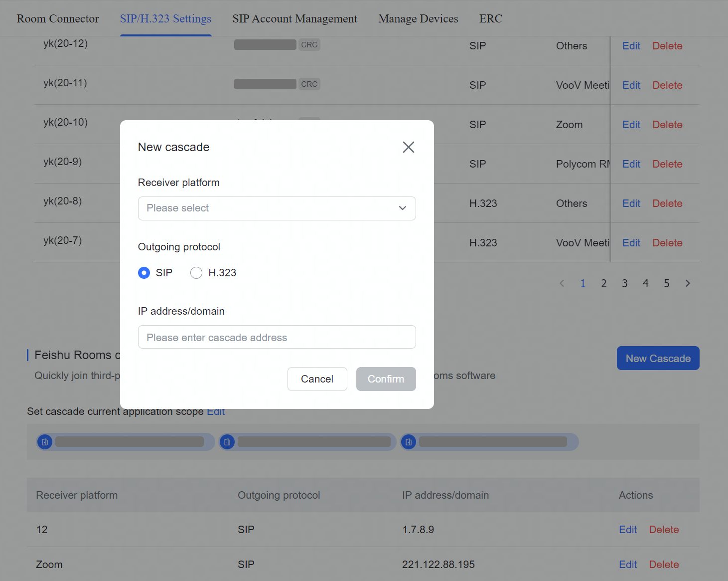Switch to the ERC tab

click(491, 18)
